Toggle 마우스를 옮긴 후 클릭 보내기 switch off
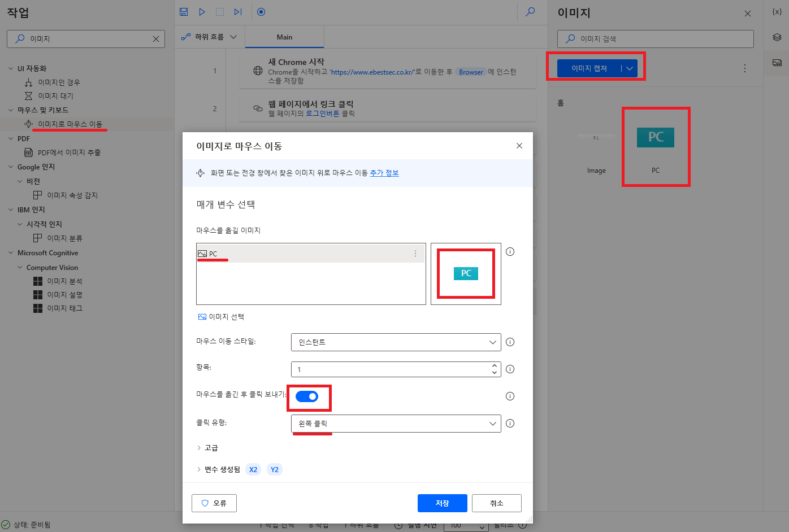The height and width of the screenshot is (532, 789). tap(307, 396)
